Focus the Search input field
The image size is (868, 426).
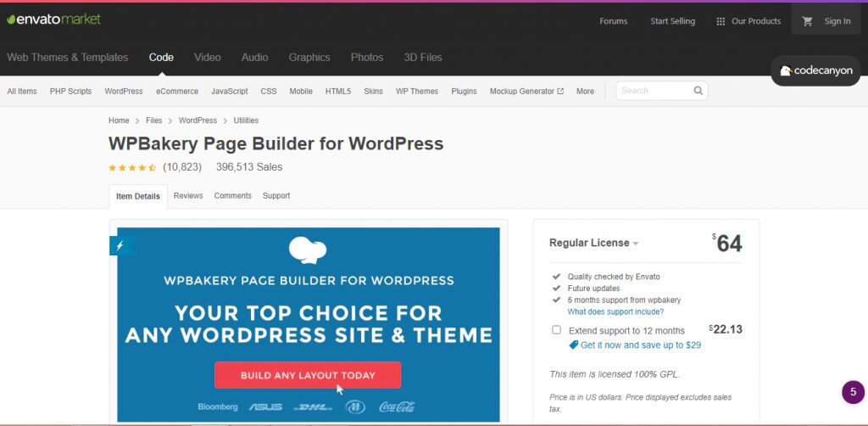[655, 91]
